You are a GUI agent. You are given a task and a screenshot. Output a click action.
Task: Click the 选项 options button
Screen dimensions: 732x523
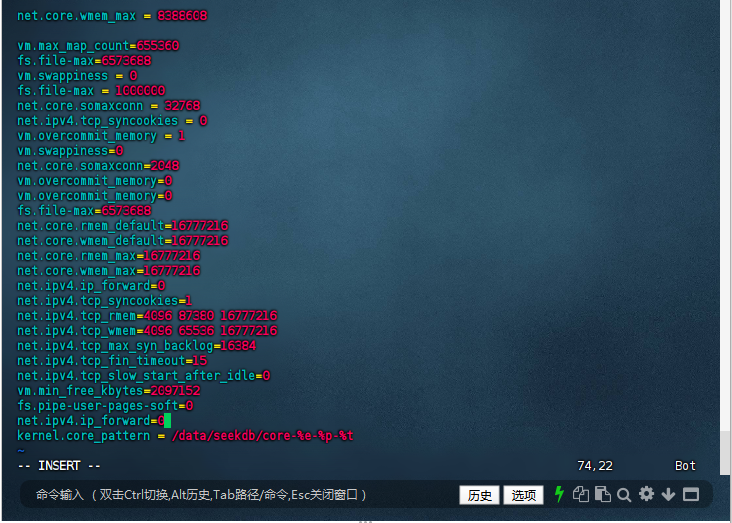[523, 495]
